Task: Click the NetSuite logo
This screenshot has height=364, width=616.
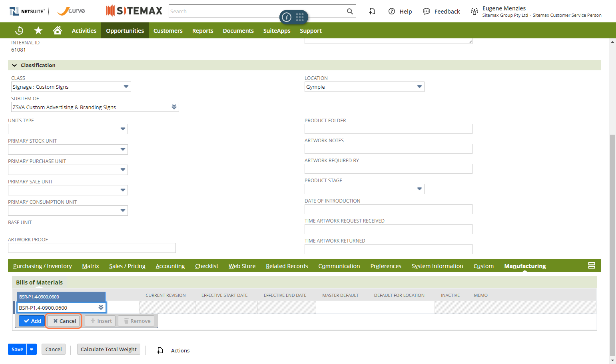Action: point(27,11)
